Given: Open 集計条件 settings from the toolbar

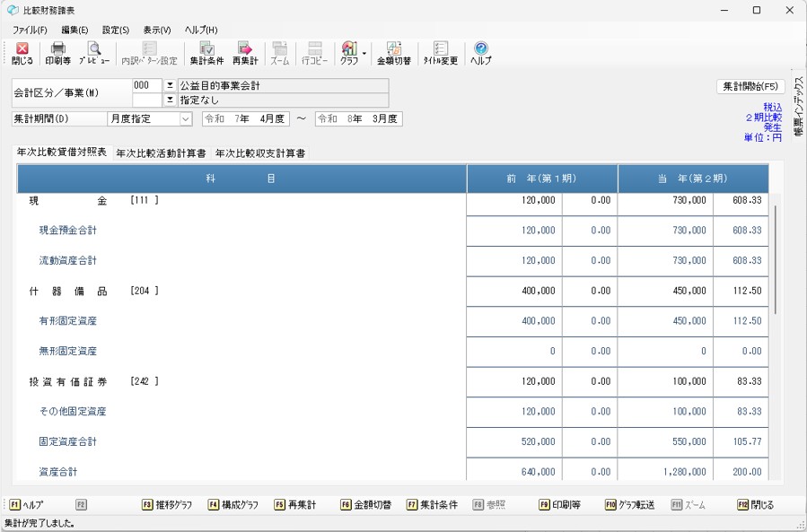Looking at the screenshot, I should coord(206,53).
